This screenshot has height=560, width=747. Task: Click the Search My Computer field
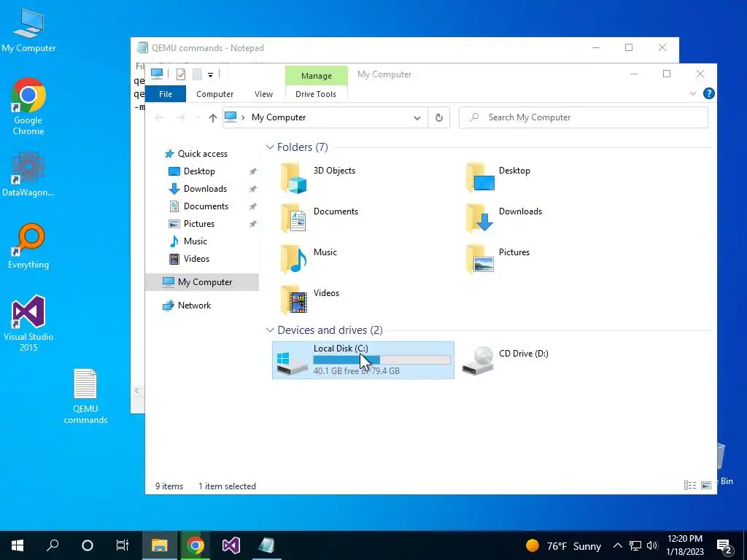584,117
